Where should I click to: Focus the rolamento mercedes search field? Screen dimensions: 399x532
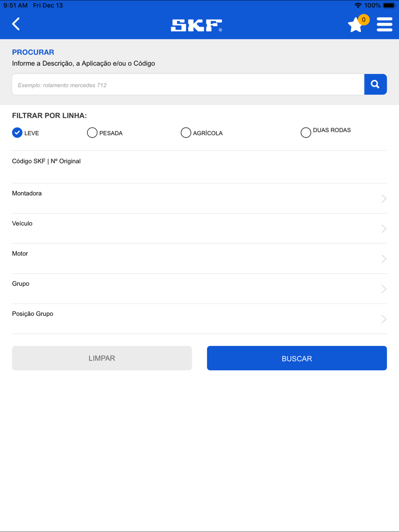pyautogui.click(x=188, y=85)
